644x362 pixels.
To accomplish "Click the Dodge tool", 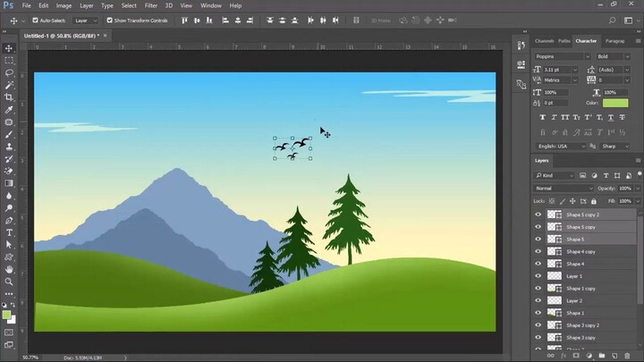I will [x=9, y=208].
